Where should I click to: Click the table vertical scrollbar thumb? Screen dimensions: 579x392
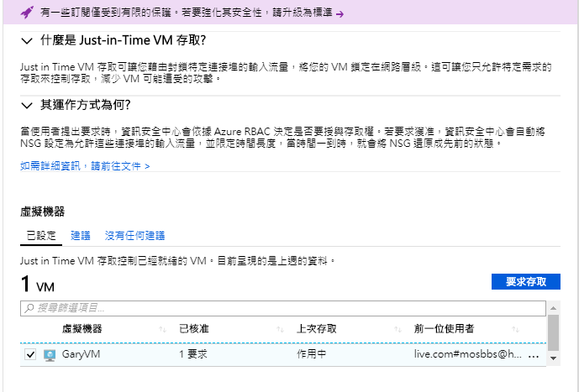pyautogui.click(x=553, y=333)
